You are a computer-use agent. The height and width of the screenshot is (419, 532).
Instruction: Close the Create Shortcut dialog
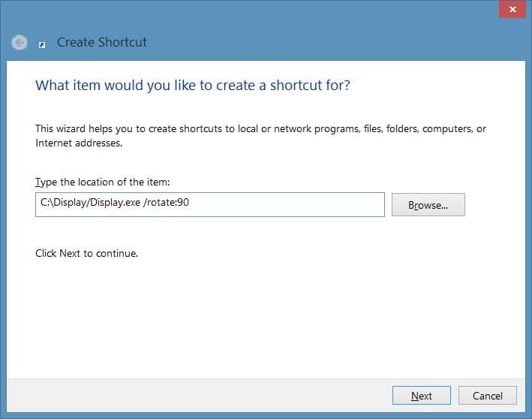point(512,9)
